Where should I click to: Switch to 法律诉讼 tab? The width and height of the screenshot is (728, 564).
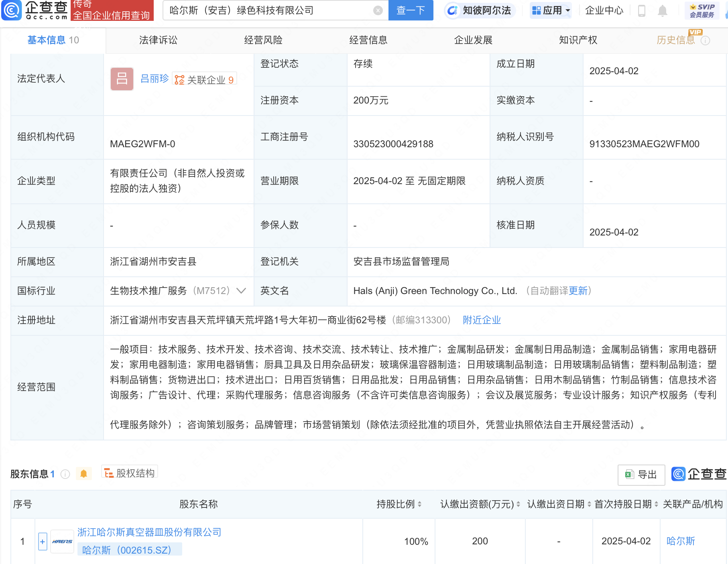(158, 40)
